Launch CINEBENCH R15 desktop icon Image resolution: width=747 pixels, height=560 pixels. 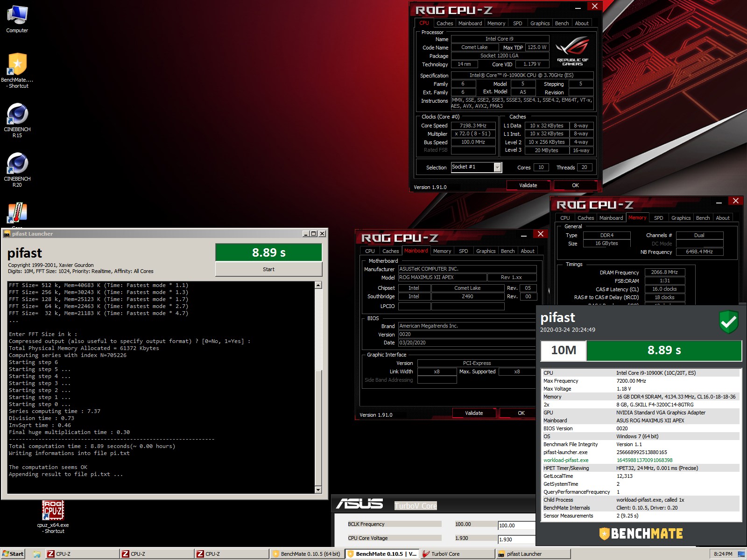tap(17, 120)
